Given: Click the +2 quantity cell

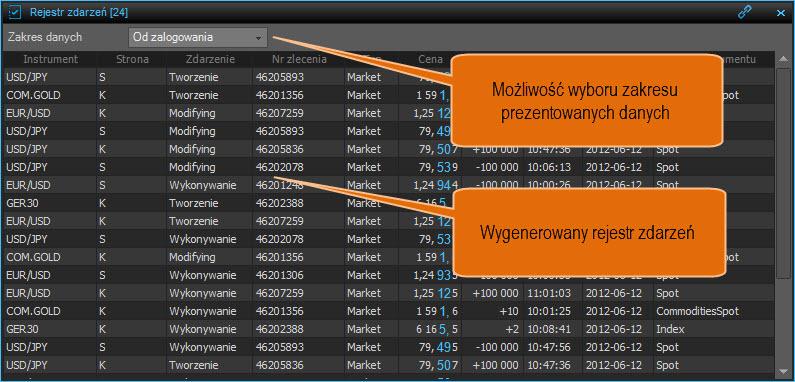Looking at the screenshot, I should (x=512, y=329).
